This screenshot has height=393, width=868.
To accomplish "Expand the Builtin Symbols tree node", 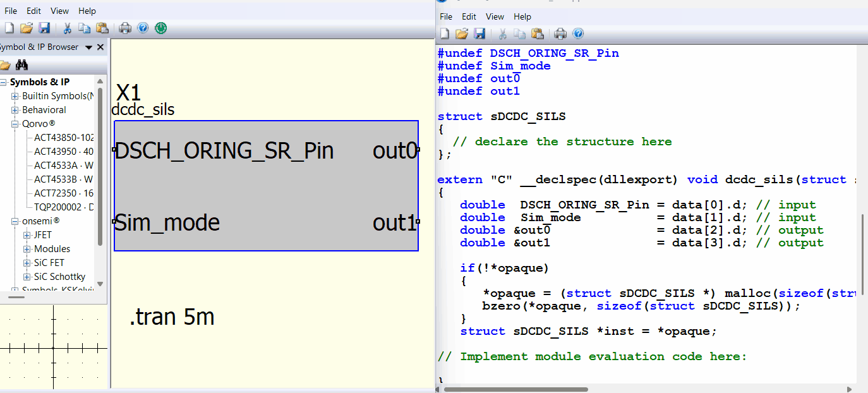I will 15,96.
